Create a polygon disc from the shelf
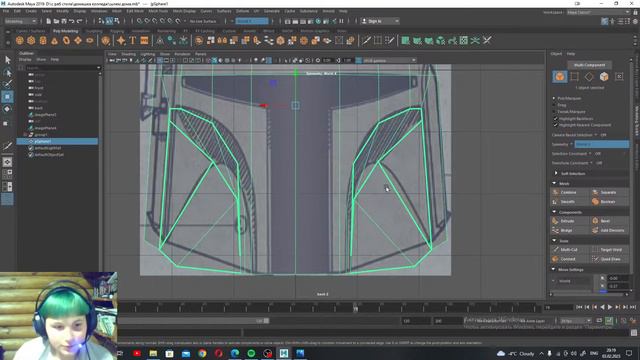 90,40
